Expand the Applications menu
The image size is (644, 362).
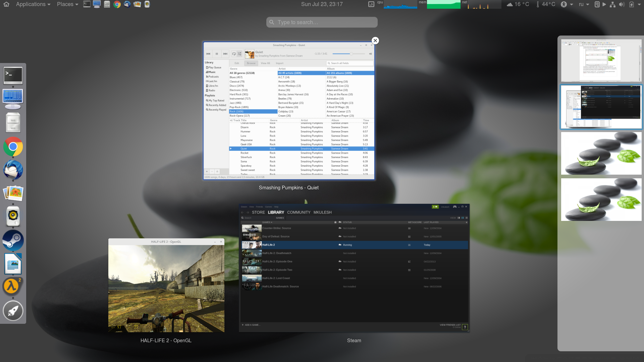(x=33, y=4)
